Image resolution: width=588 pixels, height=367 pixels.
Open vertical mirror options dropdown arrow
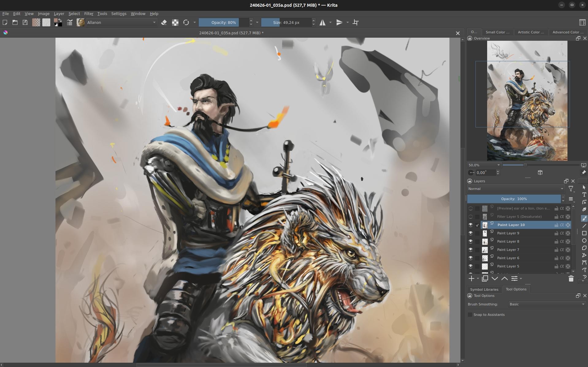click(x=347, y=22)
